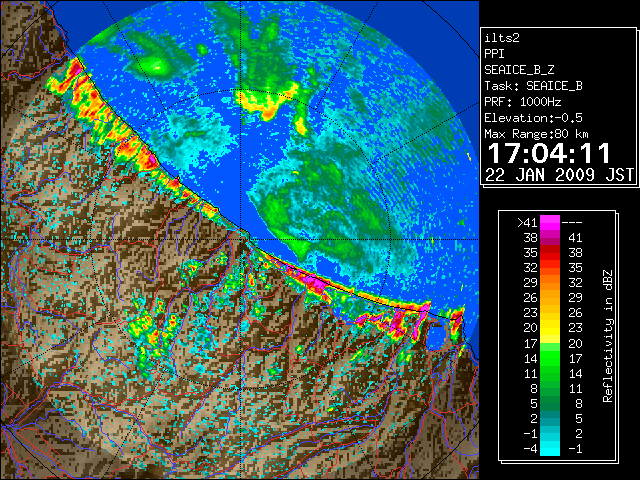Select the '22 JAN 2009 JST' date
Image resolution: width=640 pixels, height=480 pixels.
click(559, 175)
